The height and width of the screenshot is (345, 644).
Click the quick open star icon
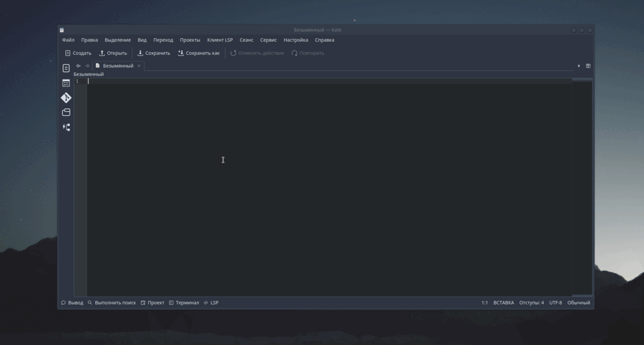pyautogui.click(x=579, y=66)
